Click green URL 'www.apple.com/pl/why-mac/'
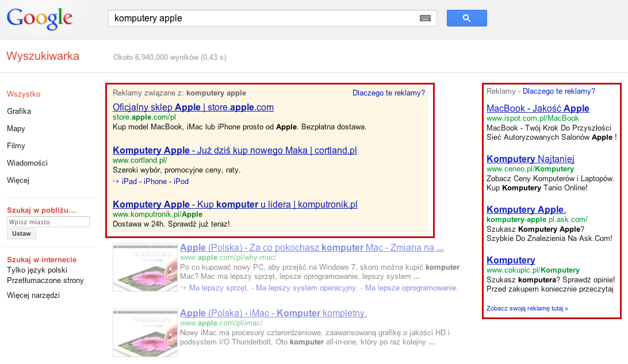The width and height of the screenshot is (628, 364). click(x=228, y=258)
